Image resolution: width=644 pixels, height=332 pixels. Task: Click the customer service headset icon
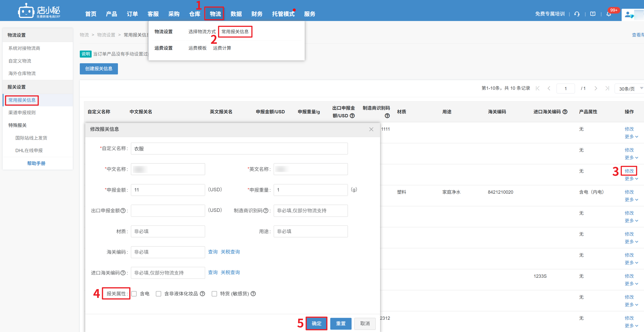577,14
